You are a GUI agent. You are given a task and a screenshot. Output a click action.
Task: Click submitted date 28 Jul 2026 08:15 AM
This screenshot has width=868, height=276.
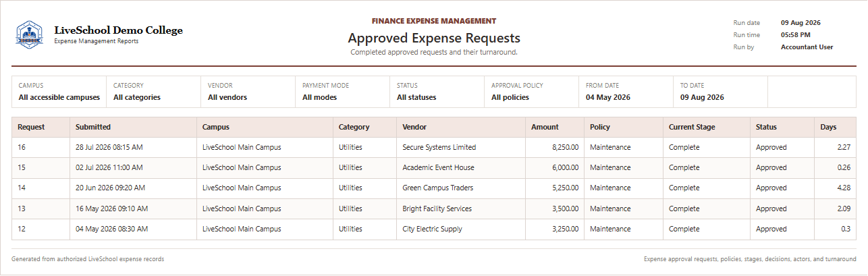point(109,147)
